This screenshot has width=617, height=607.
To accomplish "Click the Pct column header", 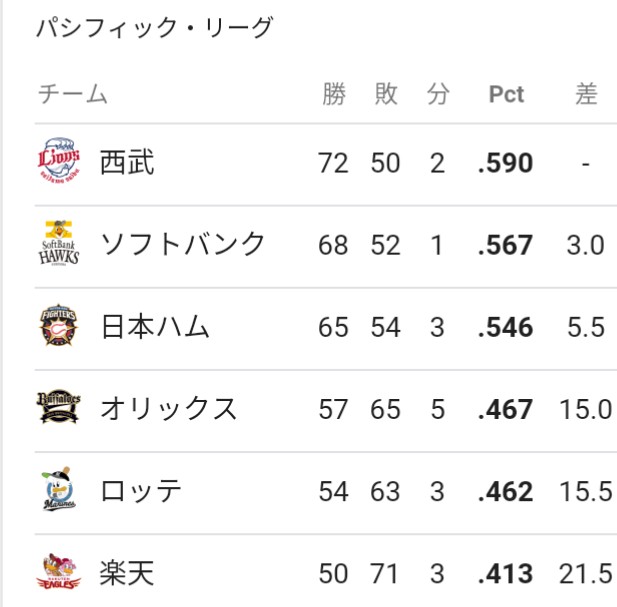I will pos(506,94).
